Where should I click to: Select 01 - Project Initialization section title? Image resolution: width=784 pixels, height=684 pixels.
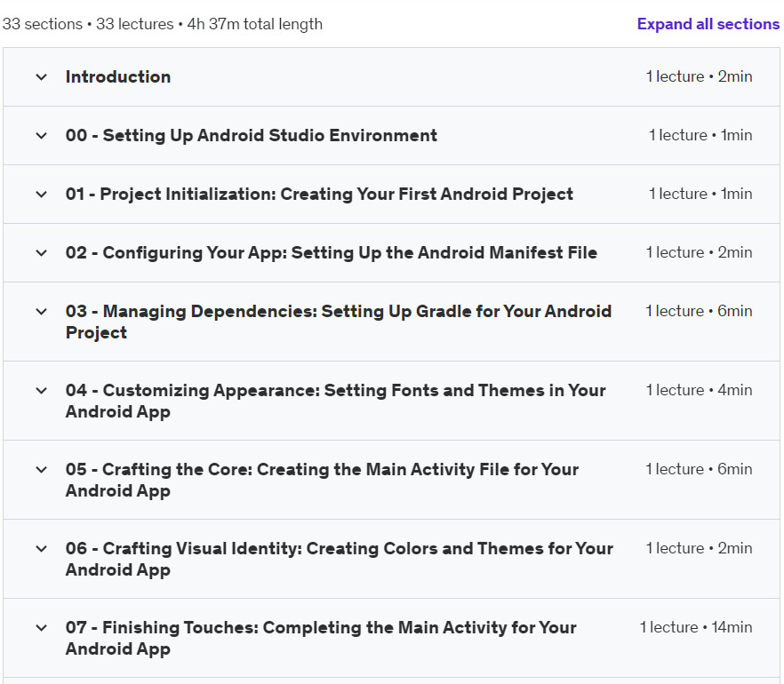point(319,194)
